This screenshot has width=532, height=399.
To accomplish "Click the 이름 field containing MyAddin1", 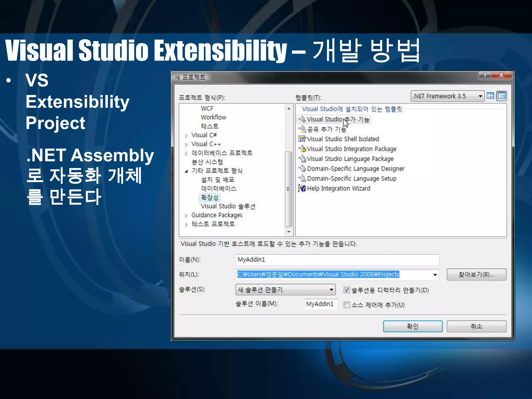I will pyautogui.click(x=337, y=260).
